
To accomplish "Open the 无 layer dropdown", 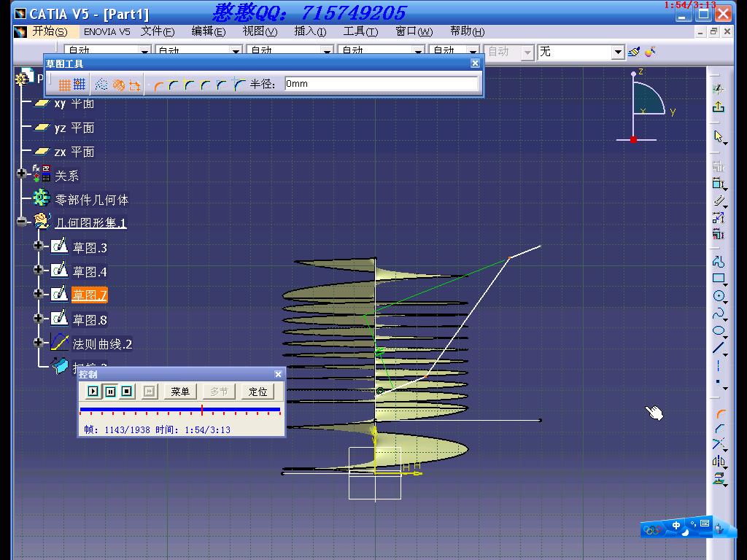I will [x=618, y=52].
